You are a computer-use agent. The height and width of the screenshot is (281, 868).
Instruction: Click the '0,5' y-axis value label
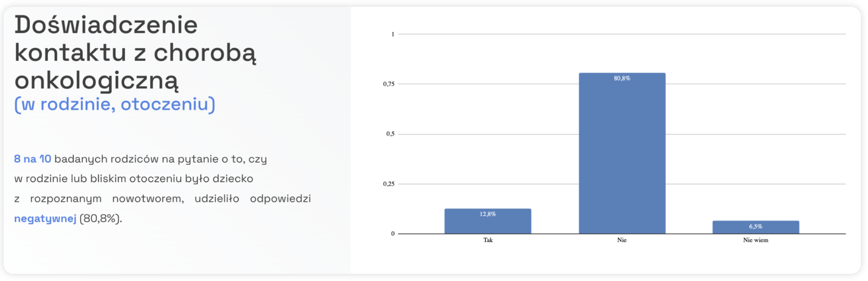pos(390,134)
